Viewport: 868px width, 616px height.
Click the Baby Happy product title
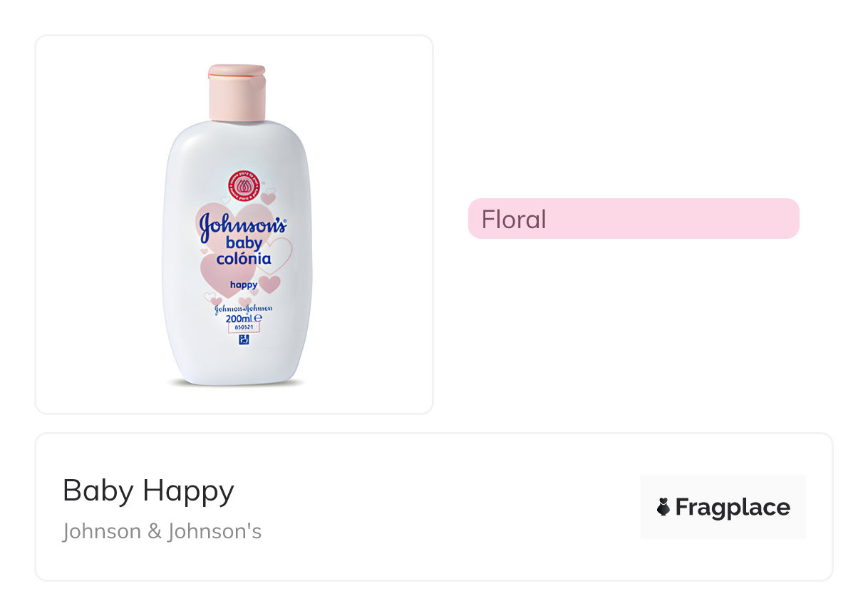coord(148,491)
